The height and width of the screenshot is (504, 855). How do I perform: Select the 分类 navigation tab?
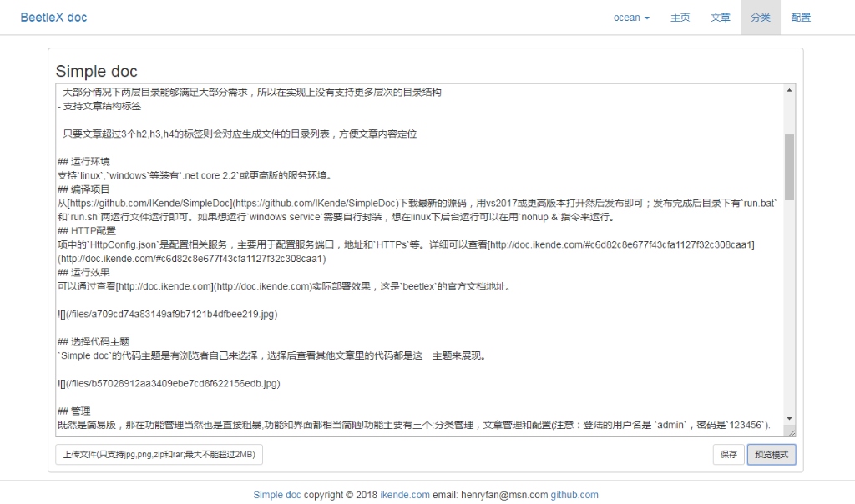click(760, 18)
